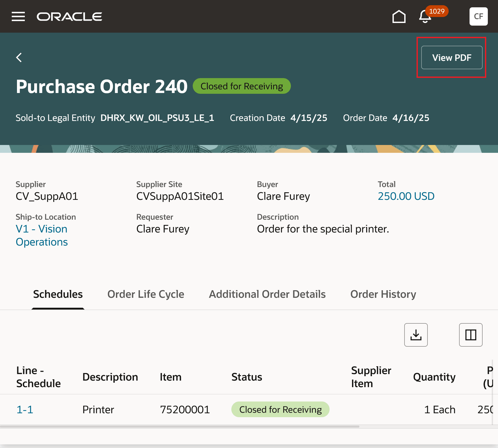Click the row's Closed for Receiving status
This screenshot has height=448, width=498.
(280, 410)
